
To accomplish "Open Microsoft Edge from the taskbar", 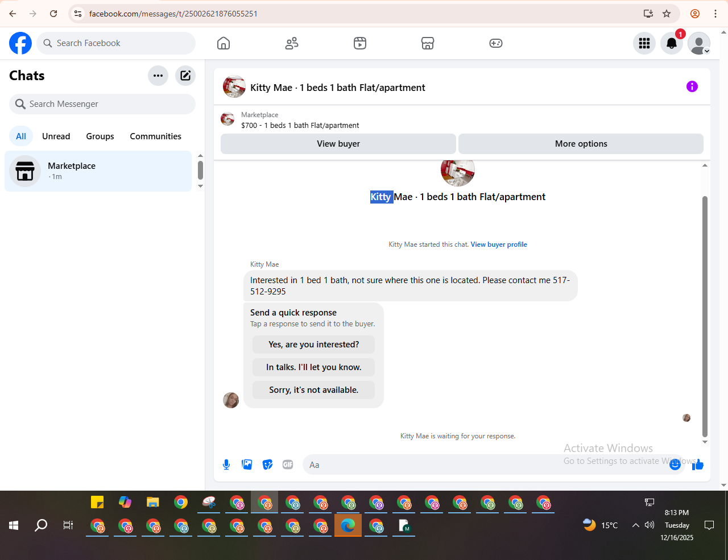I will [348, 525].
